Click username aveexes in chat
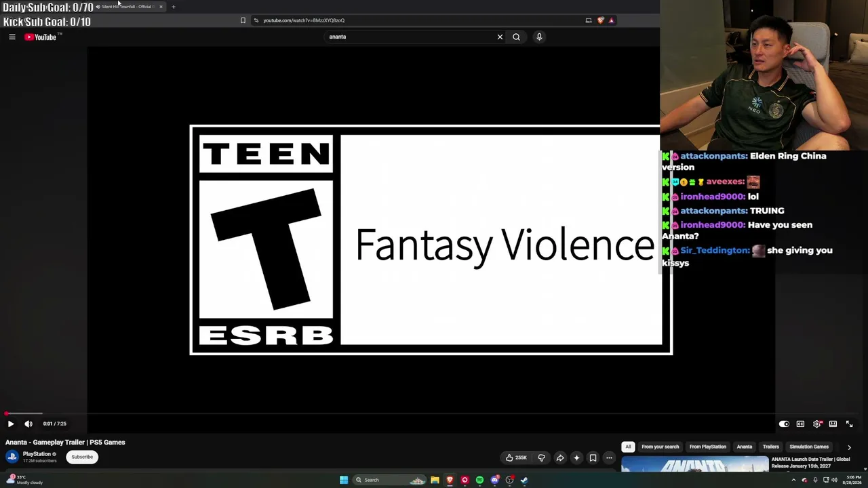 pos(725,182)
